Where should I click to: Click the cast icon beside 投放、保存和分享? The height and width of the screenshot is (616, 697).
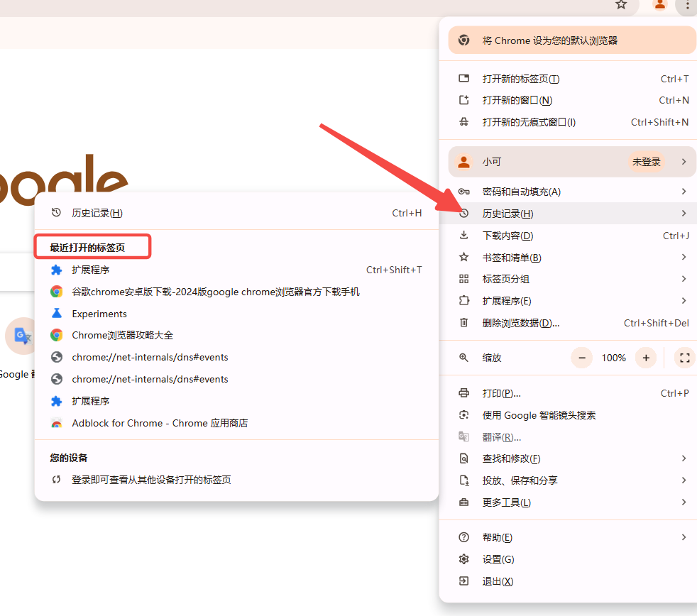tap(463, 480)
